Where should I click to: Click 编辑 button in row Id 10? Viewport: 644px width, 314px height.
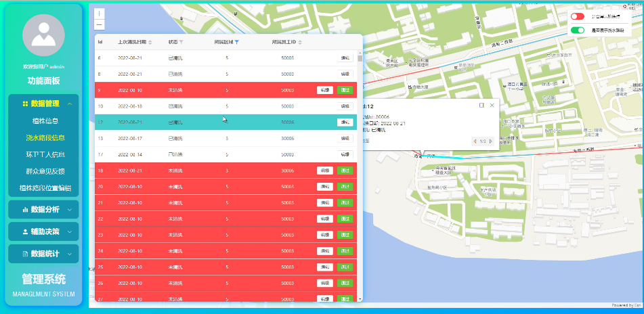345,106
